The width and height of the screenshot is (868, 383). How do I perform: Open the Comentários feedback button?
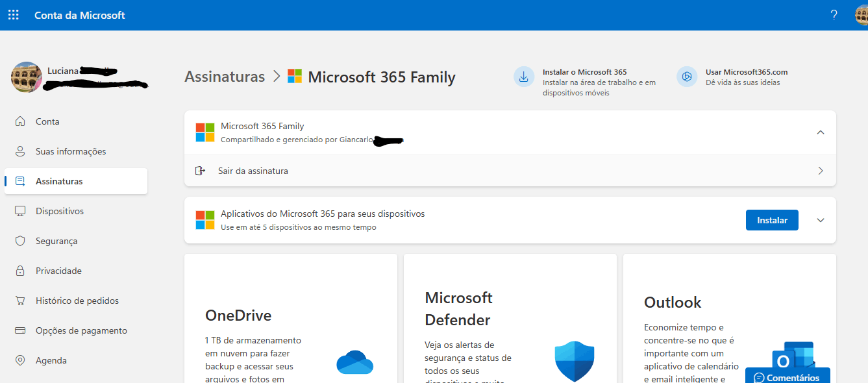click(787, 377)
